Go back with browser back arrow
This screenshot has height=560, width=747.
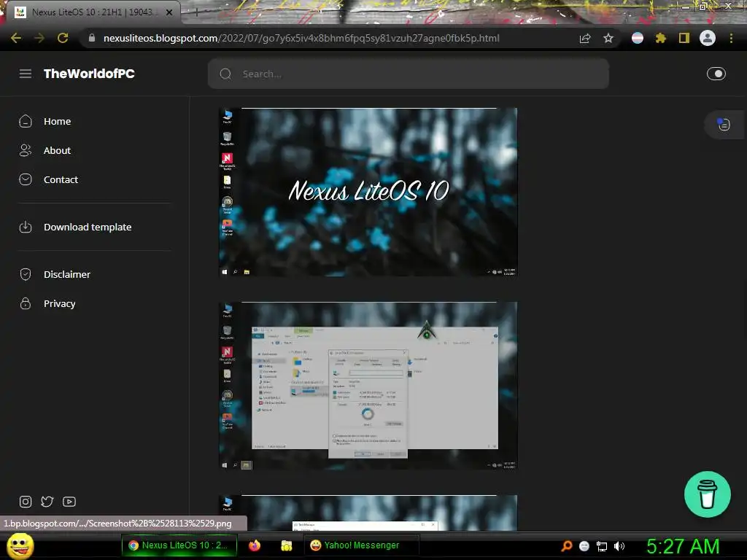point(16,38)
